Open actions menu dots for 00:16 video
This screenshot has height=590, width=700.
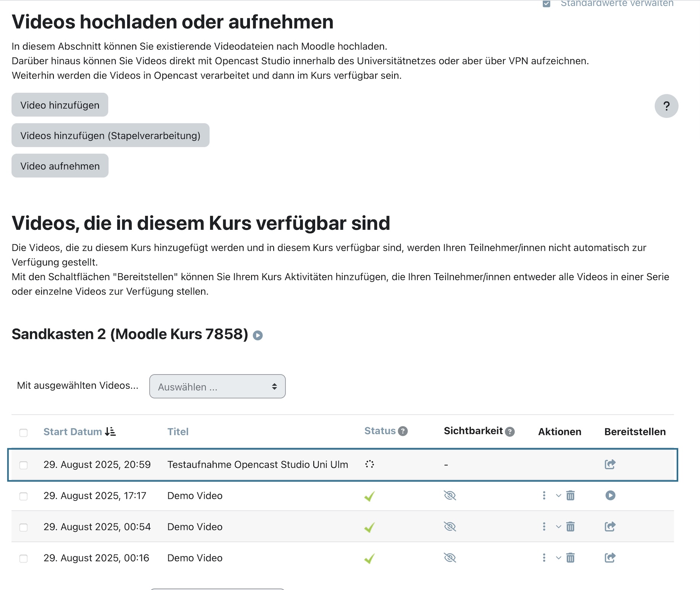point(544,558)
